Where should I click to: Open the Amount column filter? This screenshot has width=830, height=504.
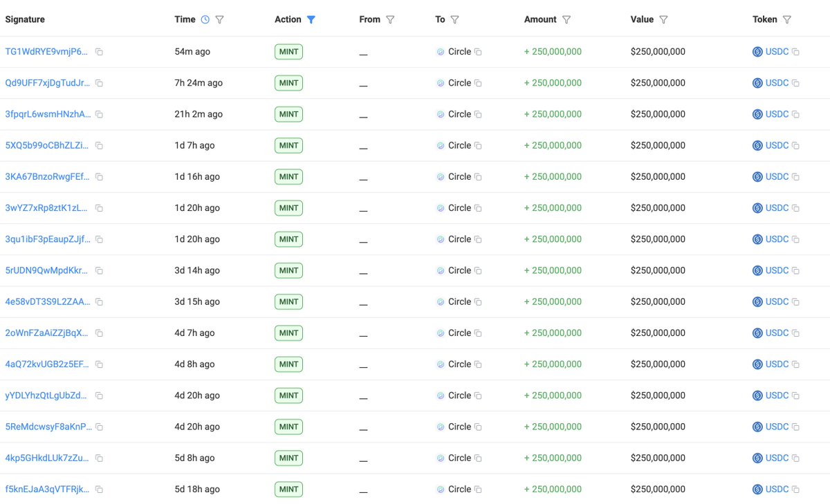[x=566, y=19]
